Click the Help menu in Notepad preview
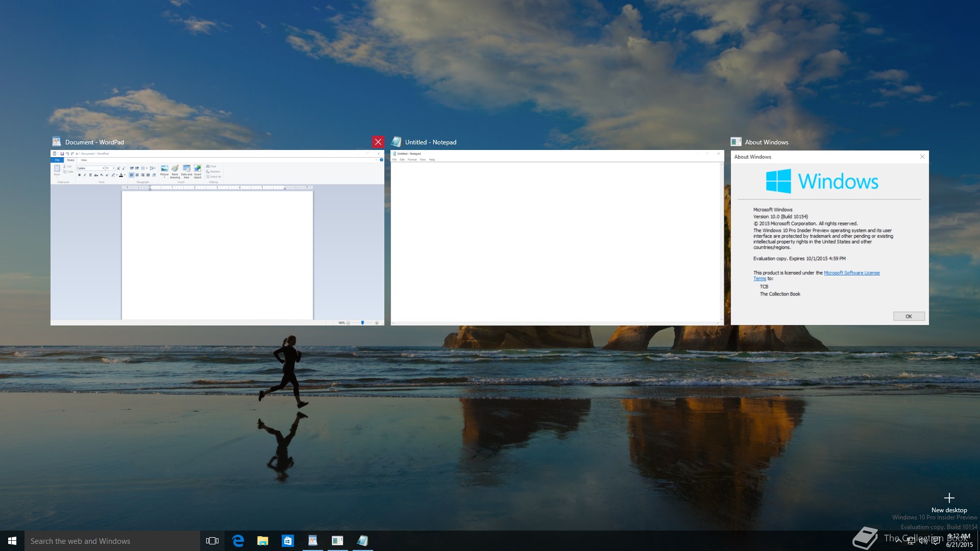 [432, 160]
